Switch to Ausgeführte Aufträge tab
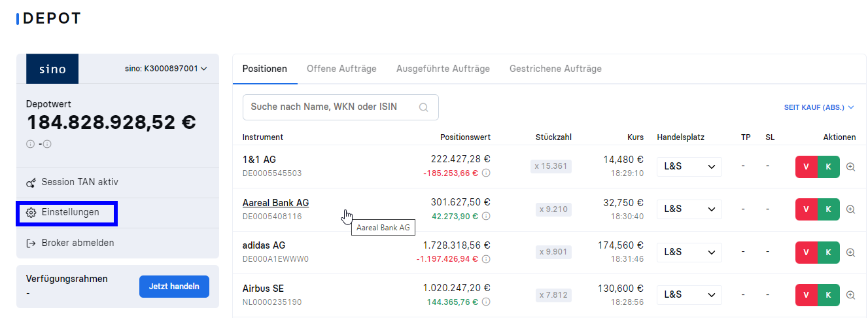This screenshot has width=868, height=318. (443, 69)
